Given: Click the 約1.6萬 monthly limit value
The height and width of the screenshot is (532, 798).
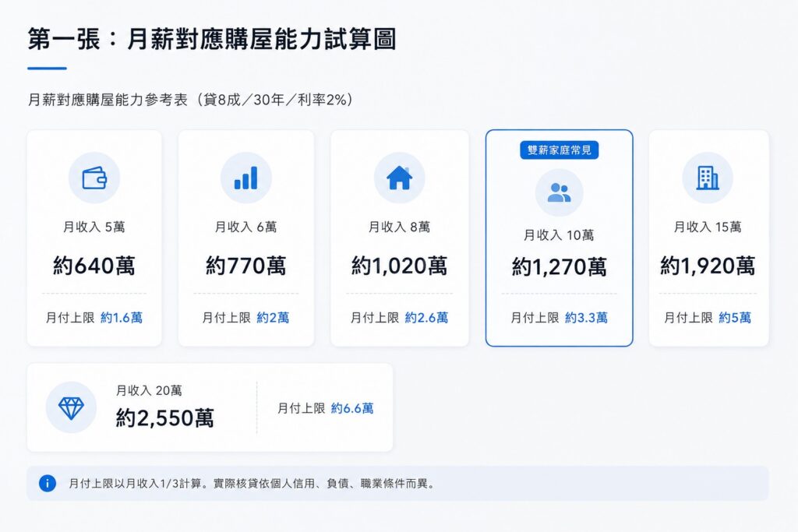Looking at the screenshot, I should pos(121,318).
